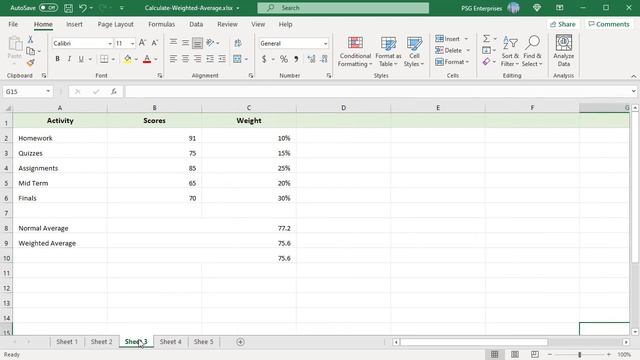Viewport: 640px width, 360px height.
Task: Toggle Align Left
Action: [x=173, y=59]
